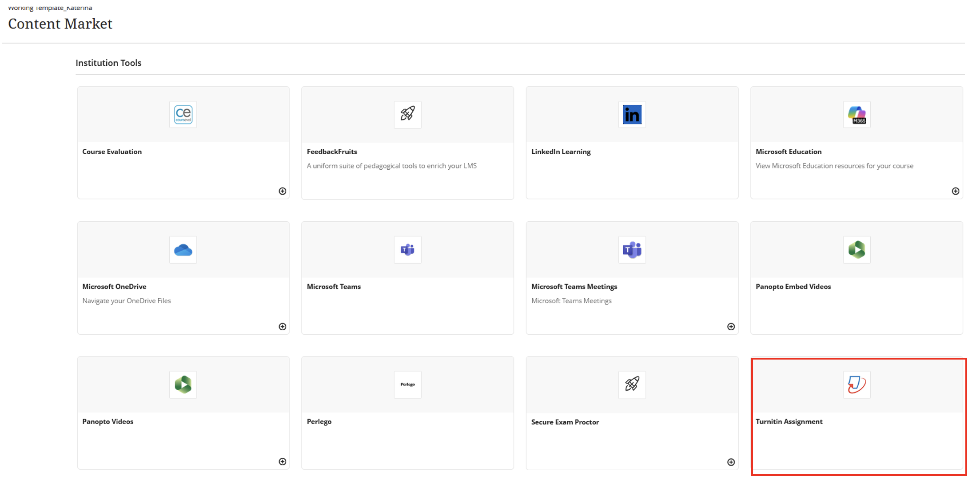The width and height of the screenshot is (980, 488).
Task: Open the Panopto Videos title link
Action: 108,421
